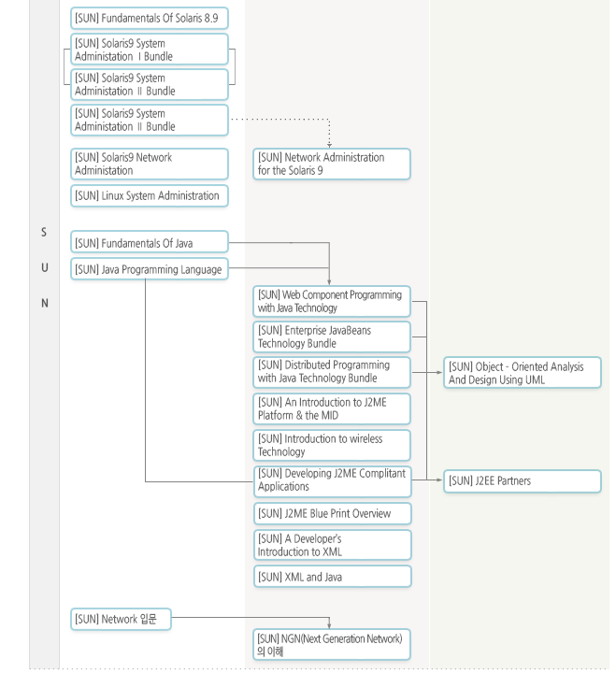
Task: Open Developing J2ME Compliant Applications course
Action: (332, 480)
